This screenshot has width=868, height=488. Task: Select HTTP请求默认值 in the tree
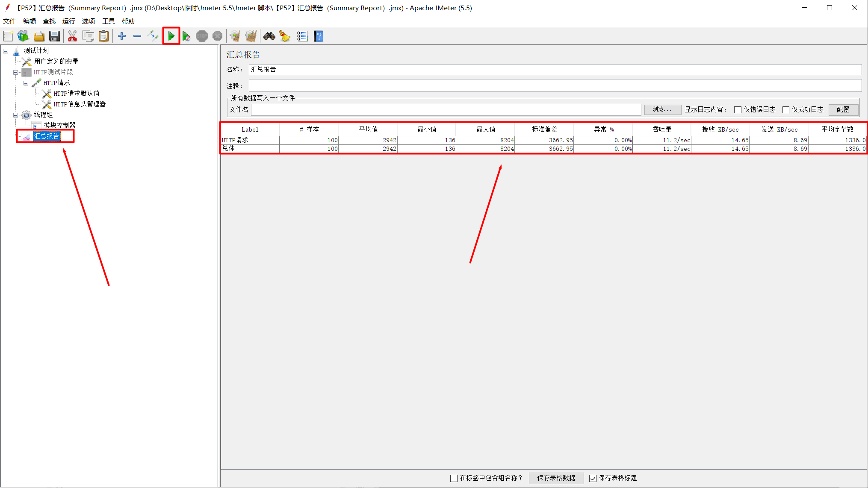click(x=77, y=93)
